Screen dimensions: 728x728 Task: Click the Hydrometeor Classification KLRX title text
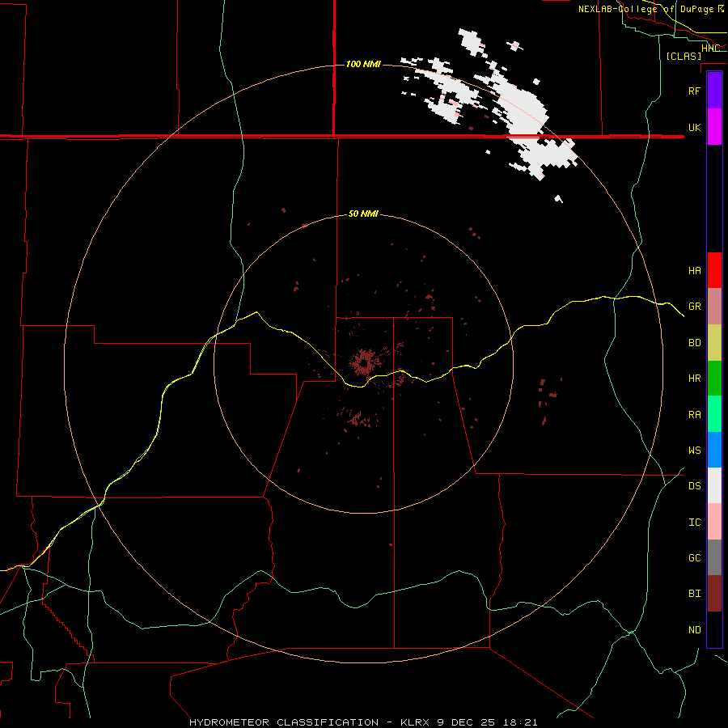(x=363, y=722)
